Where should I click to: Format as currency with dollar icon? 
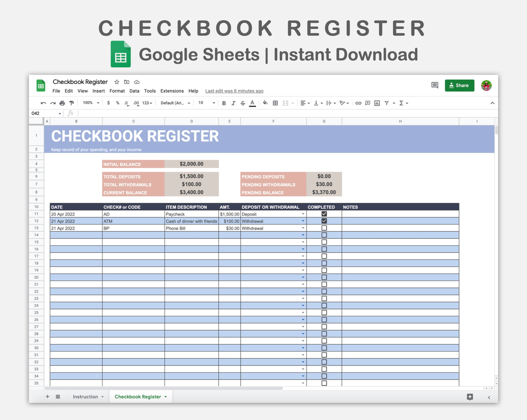[108, 103]
